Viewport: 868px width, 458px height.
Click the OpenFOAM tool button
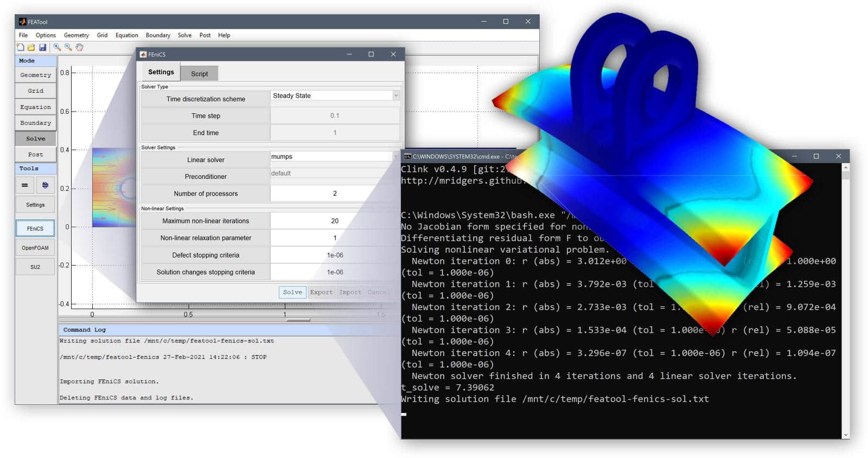click(35, 248)
